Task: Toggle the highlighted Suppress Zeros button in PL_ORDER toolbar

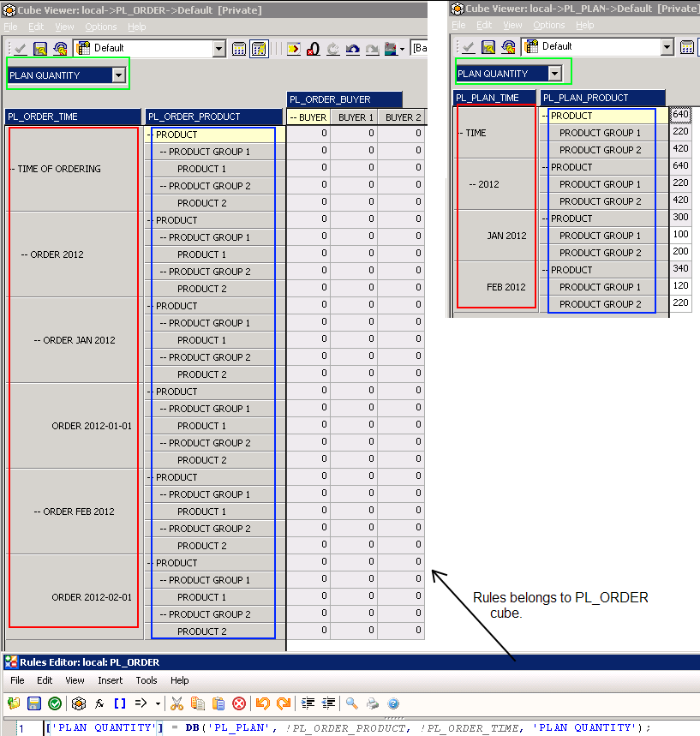Action: point(259,48)
